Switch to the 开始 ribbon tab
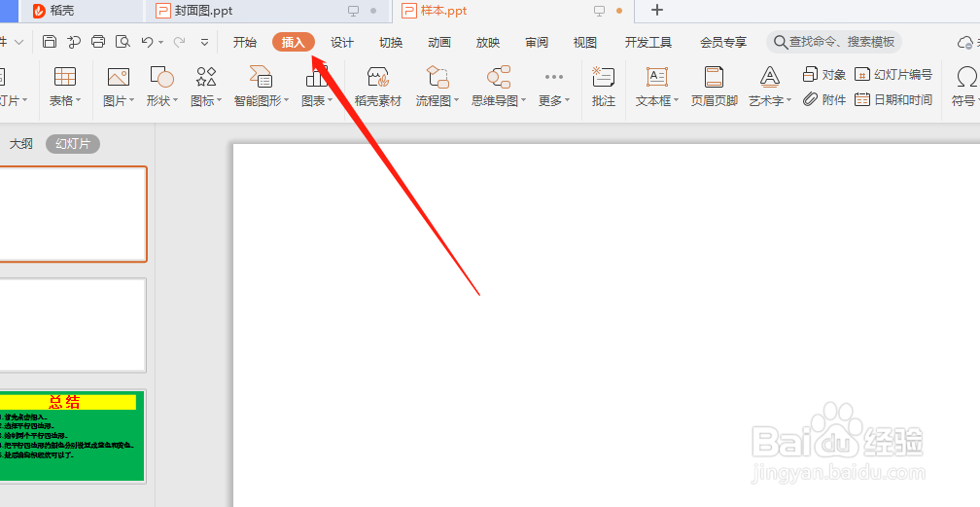The height and width of the screenshot is (507, 980). coord(244,43)
